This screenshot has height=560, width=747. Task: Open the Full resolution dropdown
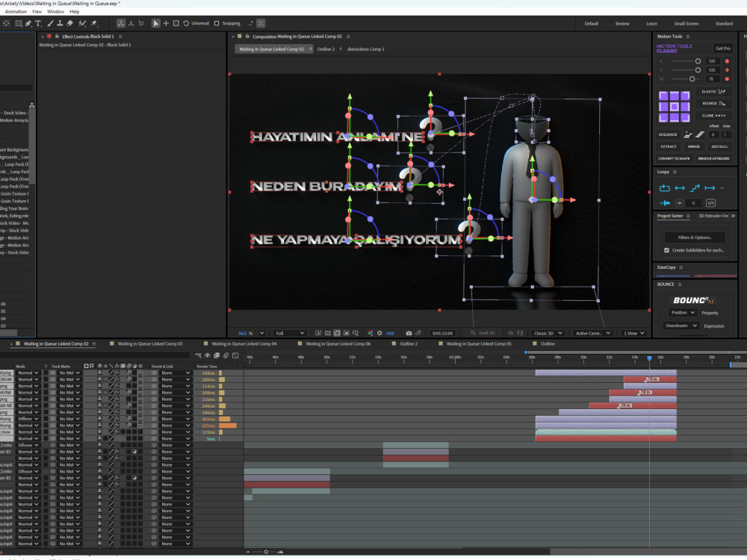pos(290,333)
